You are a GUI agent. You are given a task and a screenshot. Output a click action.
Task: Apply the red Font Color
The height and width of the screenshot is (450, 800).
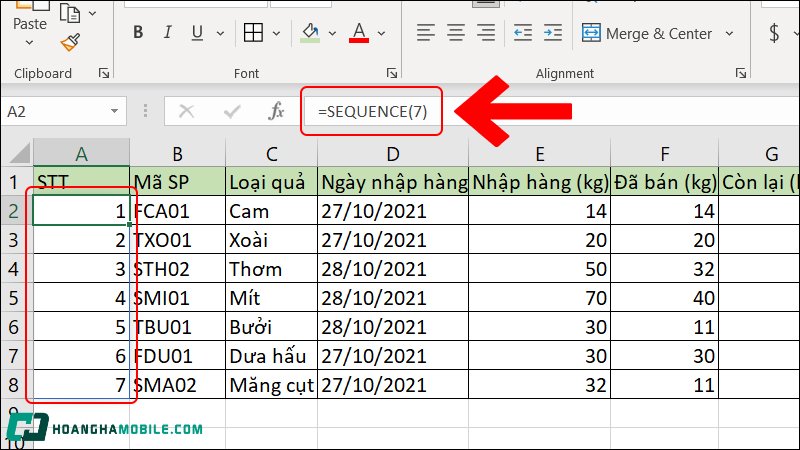tap(359, 33)
